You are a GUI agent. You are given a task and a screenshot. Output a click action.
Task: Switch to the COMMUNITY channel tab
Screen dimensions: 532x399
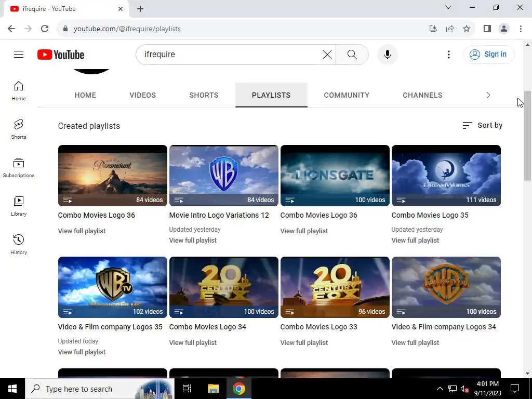pyautogui.click(x=347, y=96)
